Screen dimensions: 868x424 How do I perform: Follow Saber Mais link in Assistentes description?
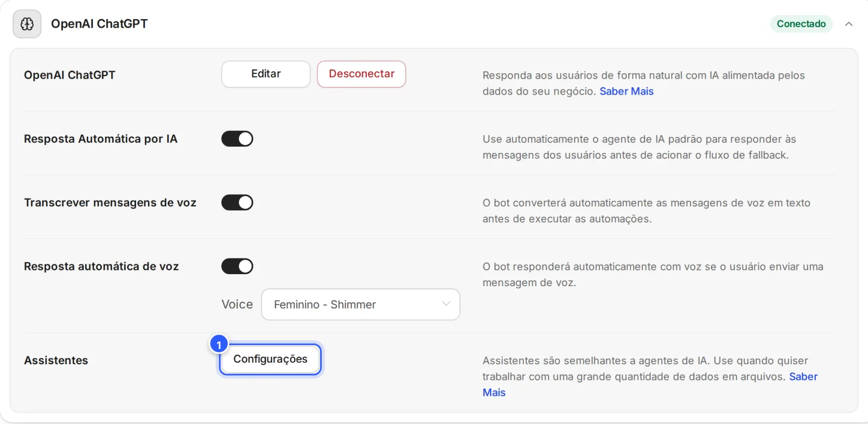(803, 377)
